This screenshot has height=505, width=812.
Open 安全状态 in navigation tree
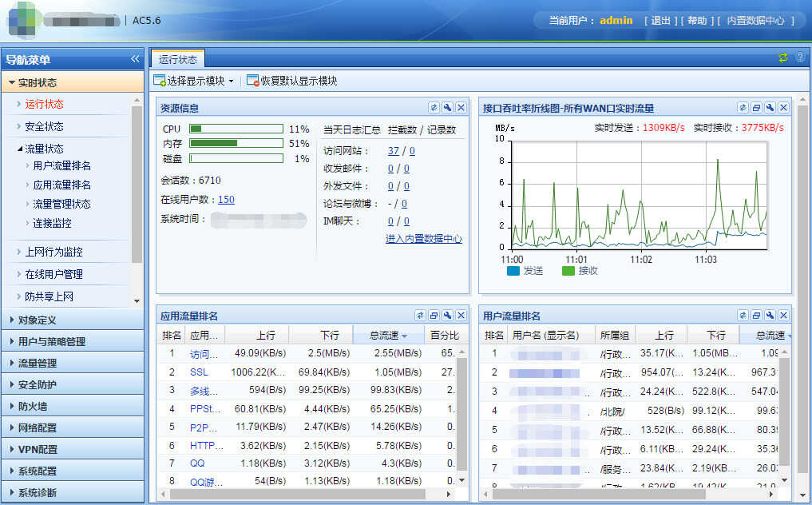(44, 126)
